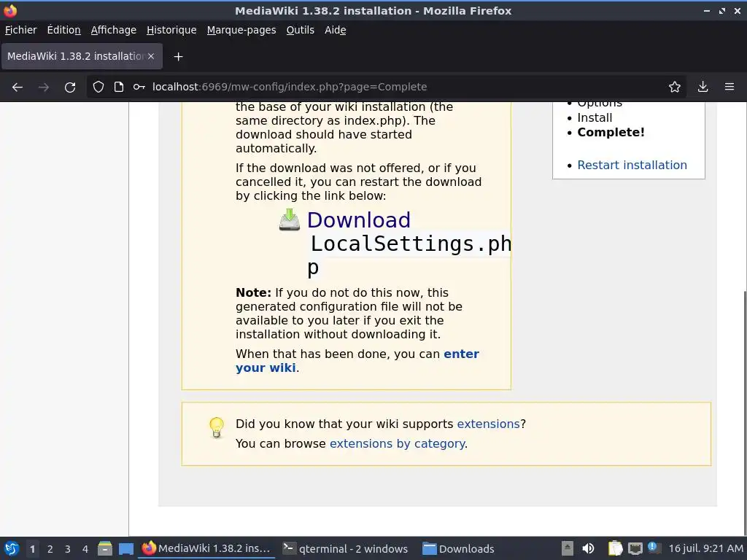Switch to virtual desktop 3
Screen dimensions: 747x560
tap(68, 548)
